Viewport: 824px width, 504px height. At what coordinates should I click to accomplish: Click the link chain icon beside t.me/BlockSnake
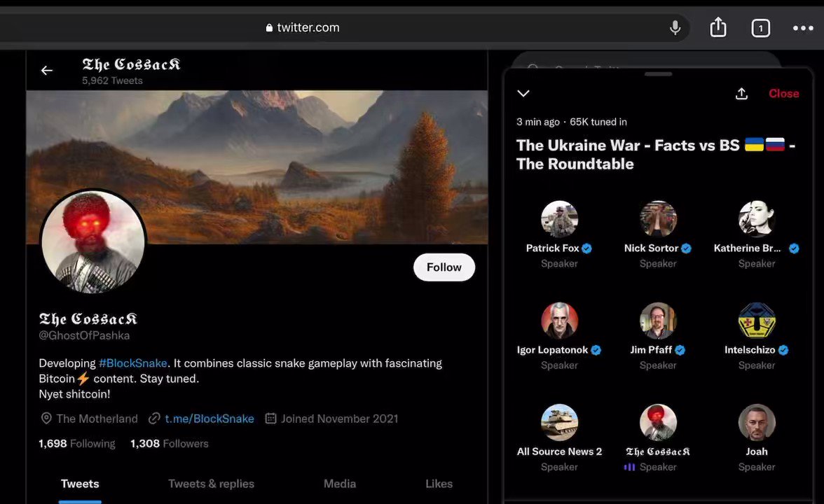click(x=154, y=419)
